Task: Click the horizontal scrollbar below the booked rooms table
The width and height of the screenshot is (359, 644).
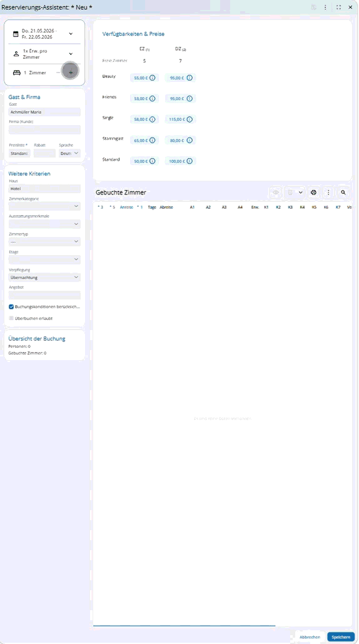Action: (185, 625)
